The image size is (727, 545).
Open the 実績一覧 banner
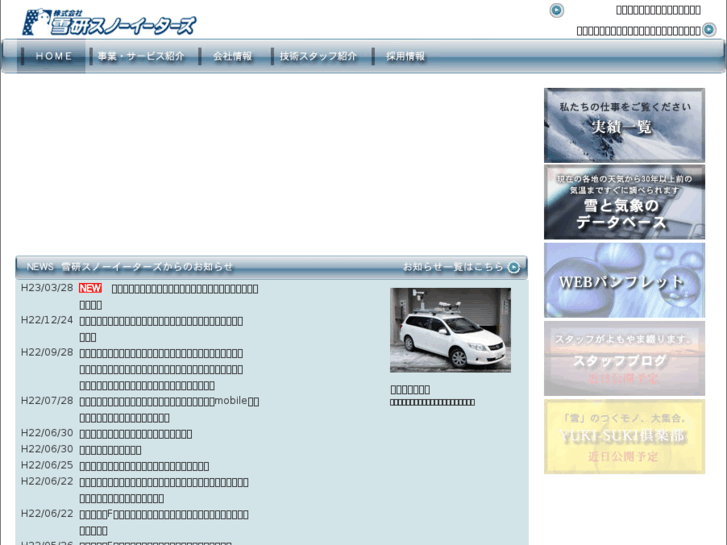pyautogui.click(x=624, y=125)
